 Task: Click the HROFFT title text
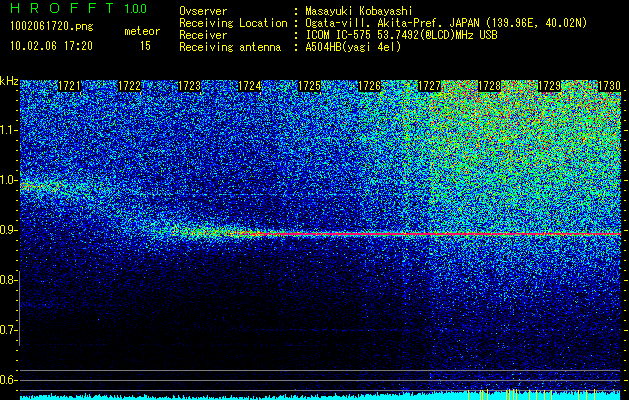click(x=61, y=8)
